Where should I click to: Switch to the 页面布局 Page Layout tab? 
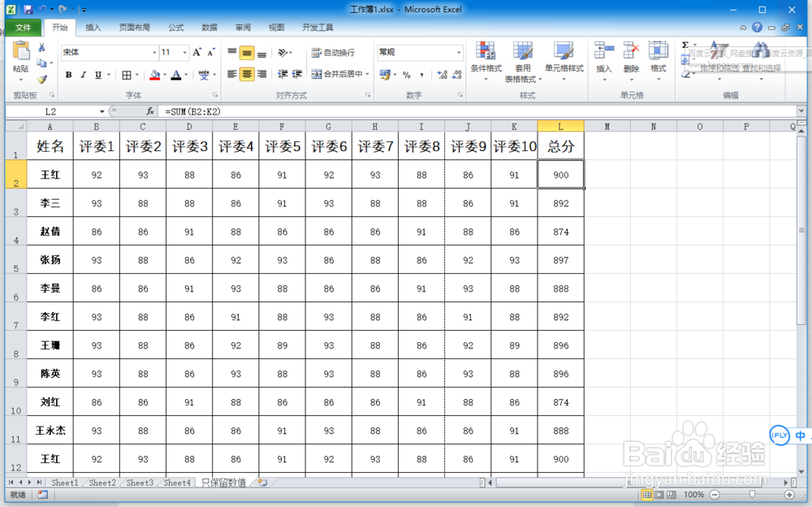(x=135, y=28)
